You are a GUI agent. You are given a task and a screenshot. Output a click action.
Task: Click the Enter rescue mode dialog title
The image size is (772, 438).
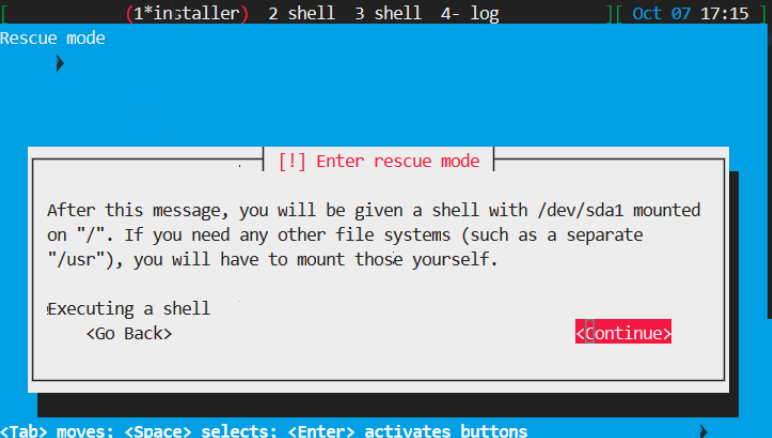pos(398,161)
